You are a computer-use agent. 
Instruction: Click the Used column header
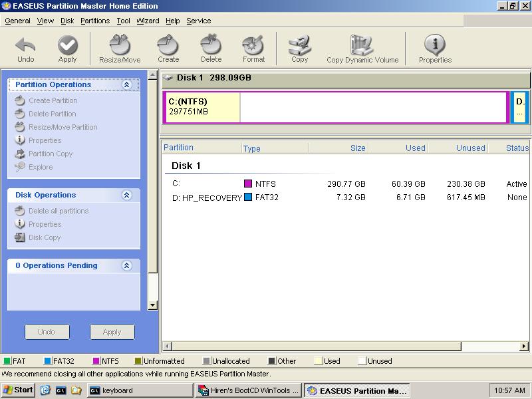coord(398,148)
